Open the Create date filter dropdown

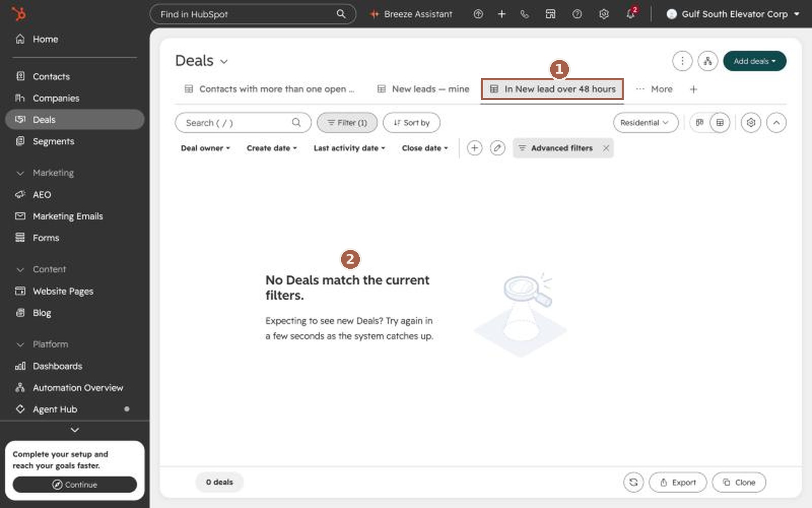(272, 148)
